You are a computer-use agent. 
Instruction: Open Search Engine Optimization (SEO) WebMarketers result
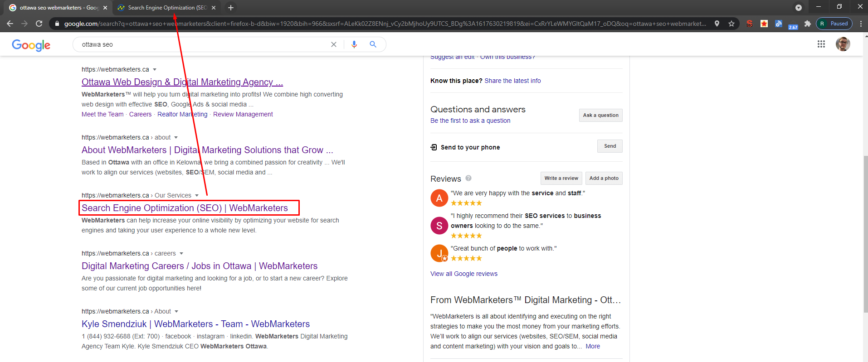185,208
